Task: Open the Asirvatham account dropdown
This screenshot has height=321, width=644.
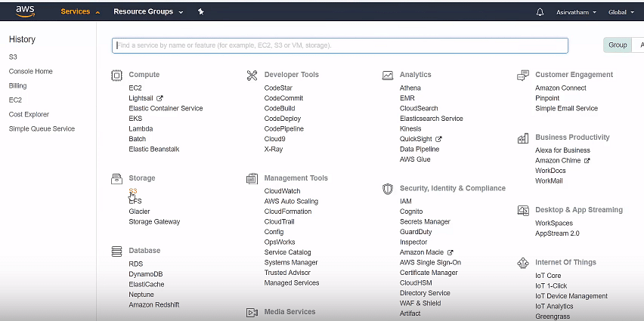Action: coord(576,12)
